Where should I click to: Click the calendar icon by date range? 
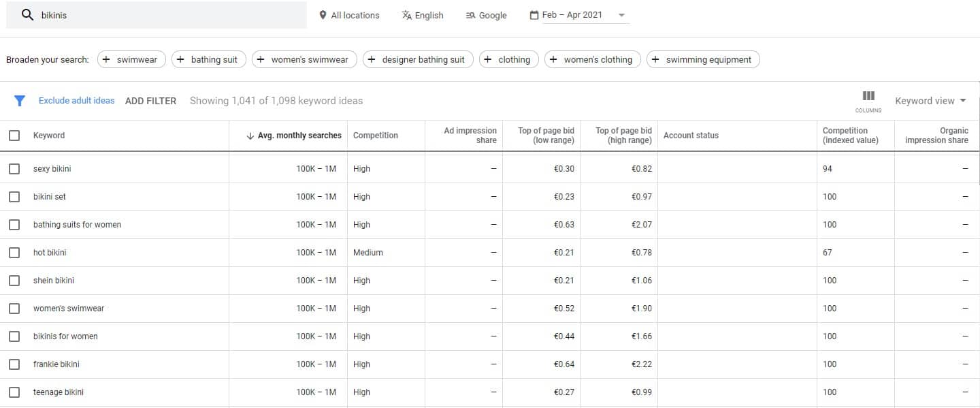tap(534, 15)
